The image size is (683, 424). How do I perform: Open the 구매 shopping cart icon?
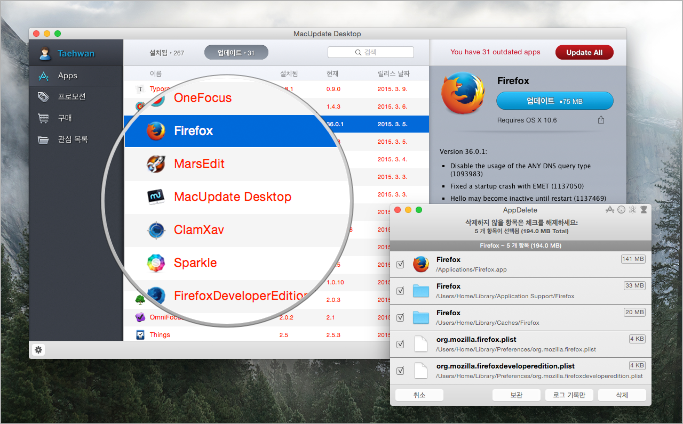[x=43, y=118]
